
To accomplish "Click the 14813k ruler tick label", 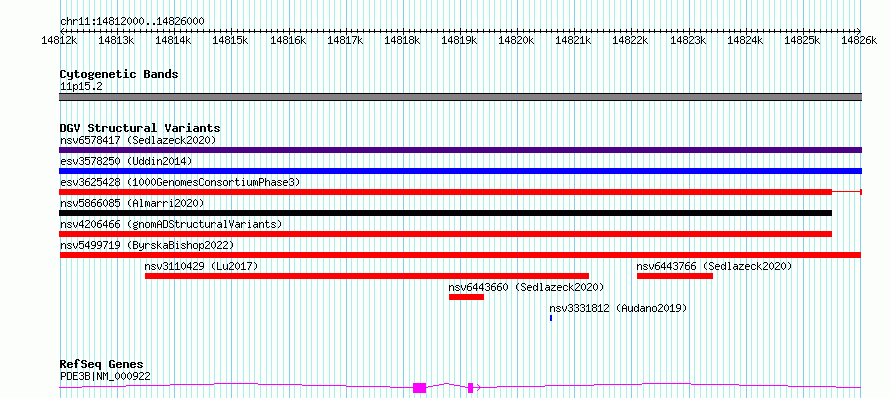I will 116,40.
